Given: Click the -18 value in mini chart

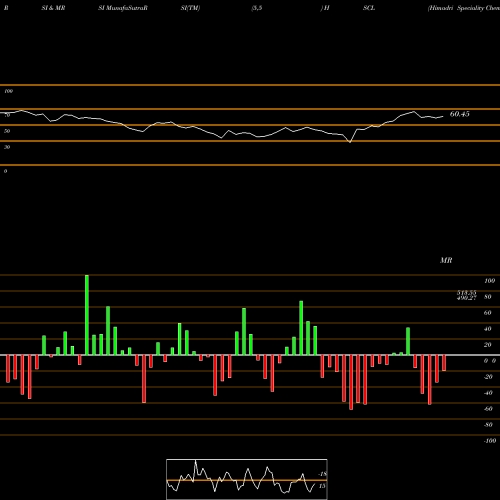Looking at the screenshot, I should (323, 474).
